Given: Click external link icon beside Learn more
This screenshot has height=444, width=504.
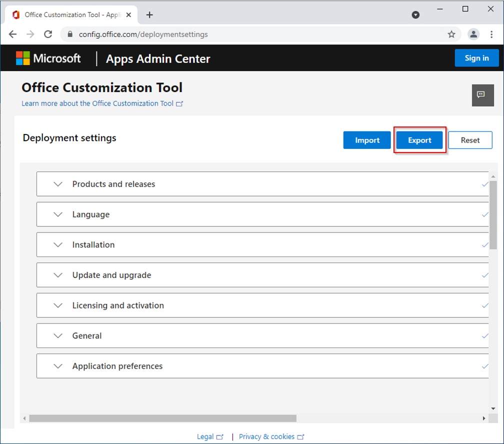Looking at the screenshot, I should tap(179, 104).
